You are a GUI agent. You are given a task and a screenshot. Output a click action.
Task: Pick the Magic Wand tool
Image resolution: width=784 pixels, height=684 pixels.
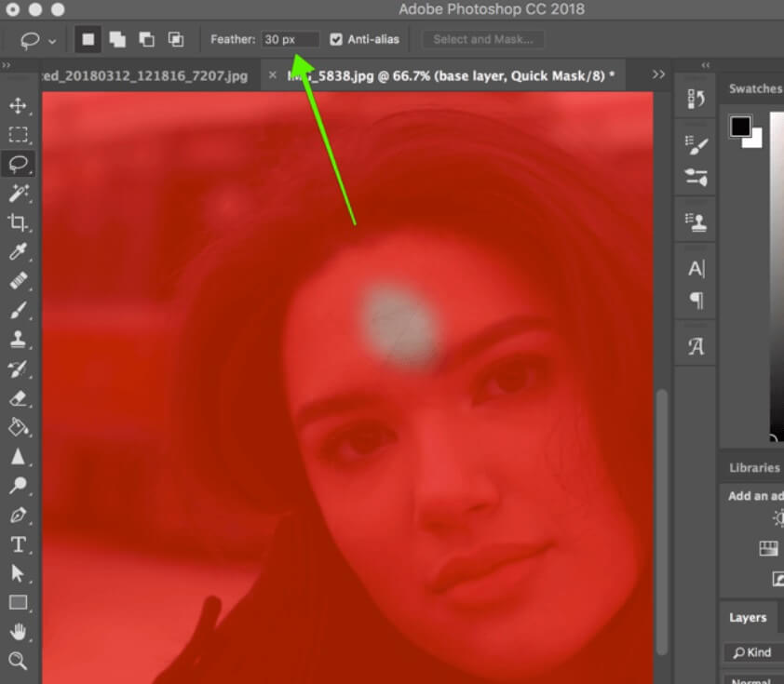point(18,193)
